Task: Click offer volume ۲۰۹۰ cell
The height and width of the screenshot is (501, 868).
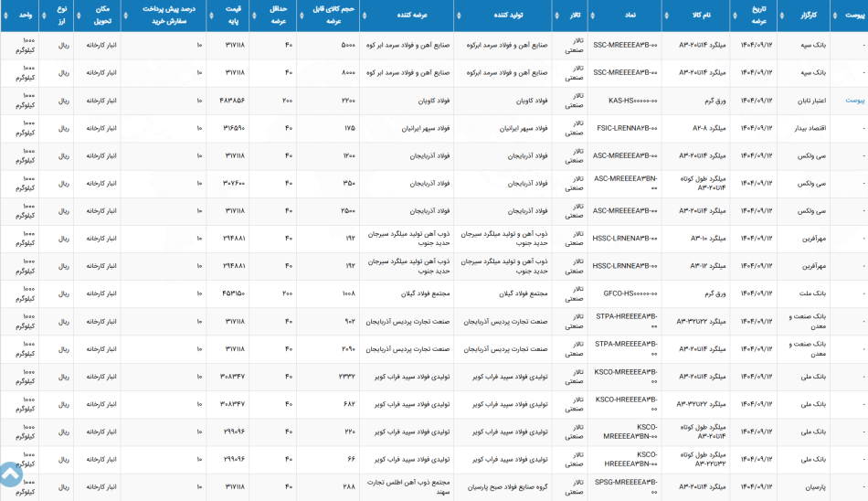Action: coord(328,349)
